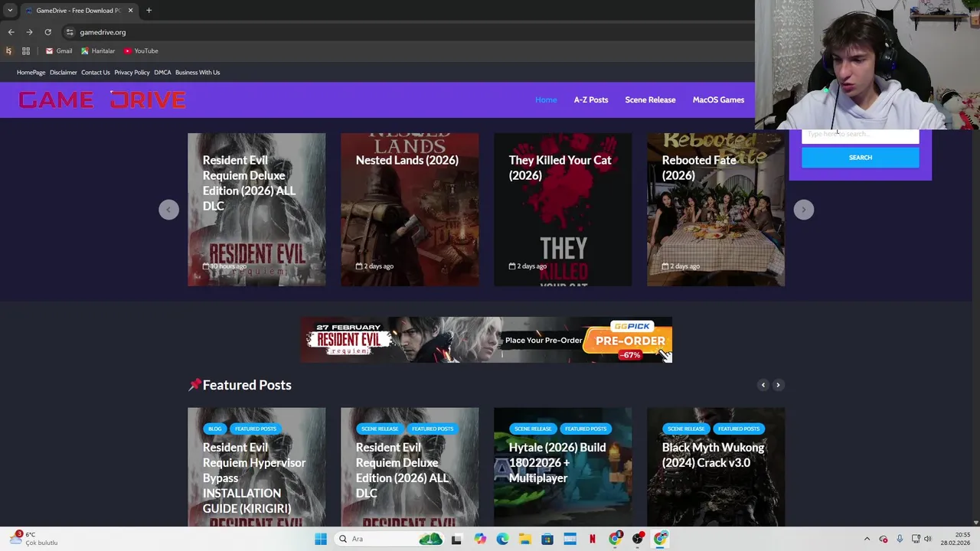Open Rebooted Fate (2026) card
The width and height of the screenshot is (980, 551).
click(716, 210)
